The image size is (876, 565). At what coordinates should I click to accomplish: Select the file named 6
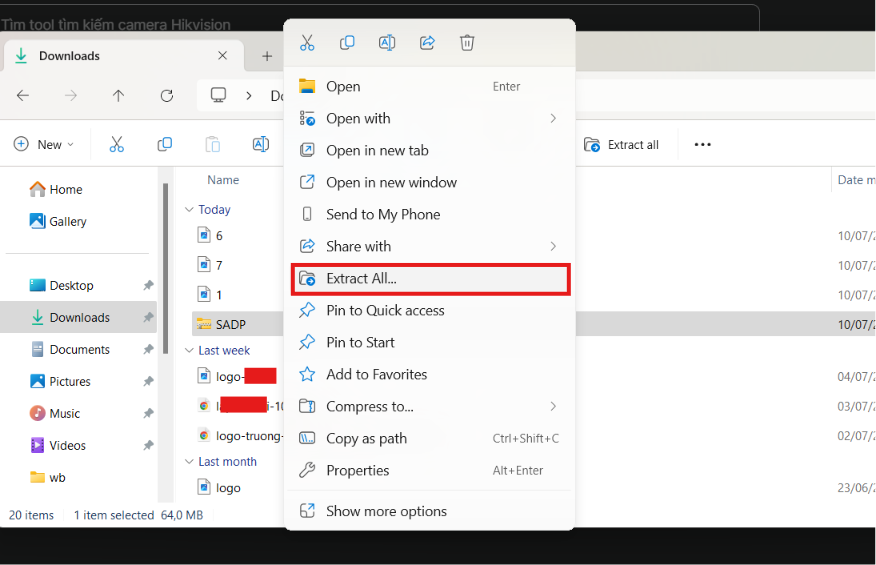point(211,236)
